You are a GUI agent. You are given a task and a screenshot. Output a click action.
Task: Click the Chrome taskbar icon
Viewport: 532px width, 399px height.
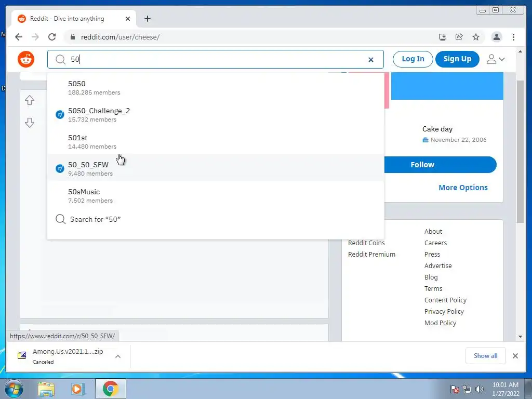[111, 389]
